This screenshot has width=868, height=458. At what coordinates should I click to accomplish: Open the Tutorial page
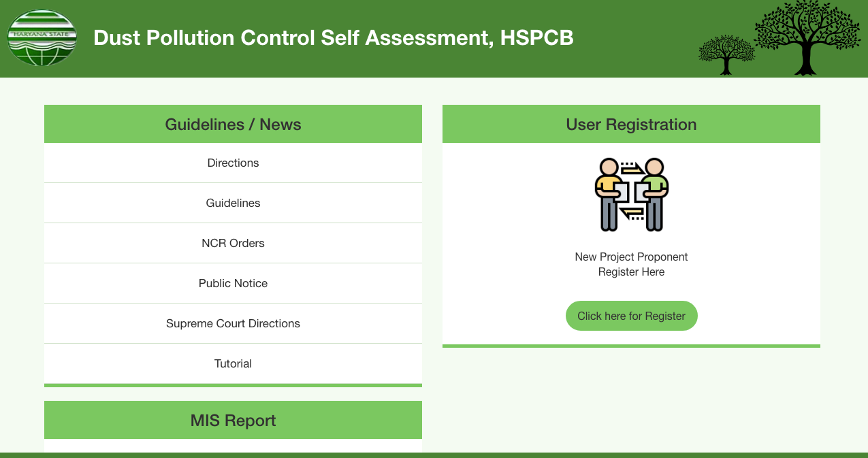tap(233, 363)
